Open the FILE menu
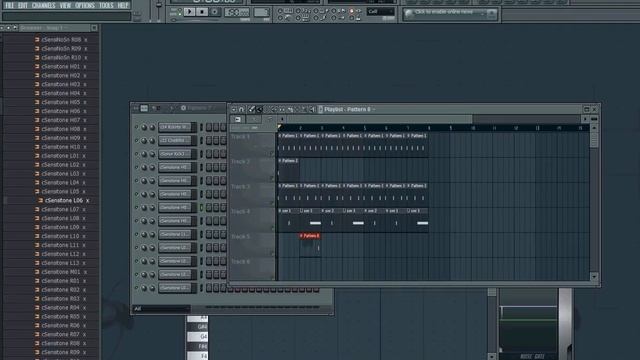 coord(10,5)
